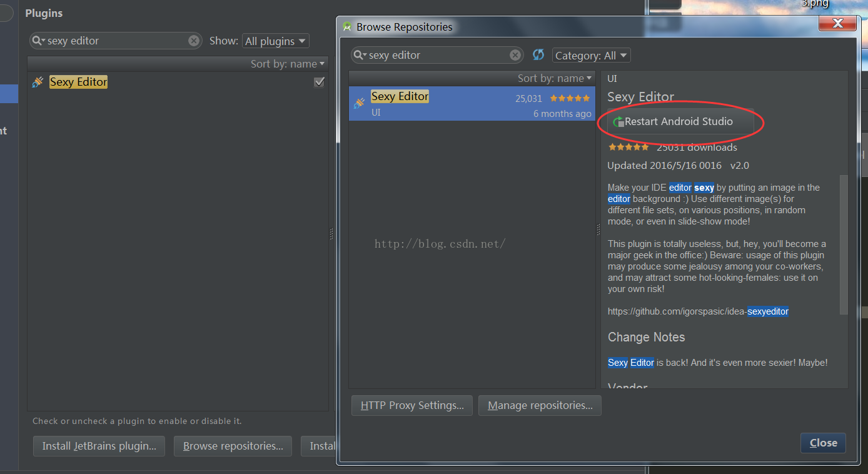Screen dimensions: 868x474
Task: Click the window X close button
Action: [837, 24]
